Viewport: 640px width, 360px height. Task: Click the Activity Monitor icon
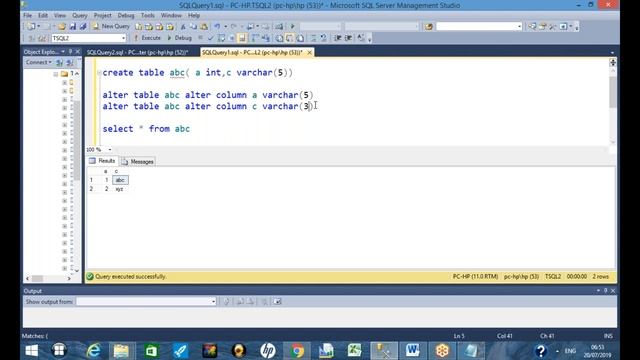(x=279, y=27)
